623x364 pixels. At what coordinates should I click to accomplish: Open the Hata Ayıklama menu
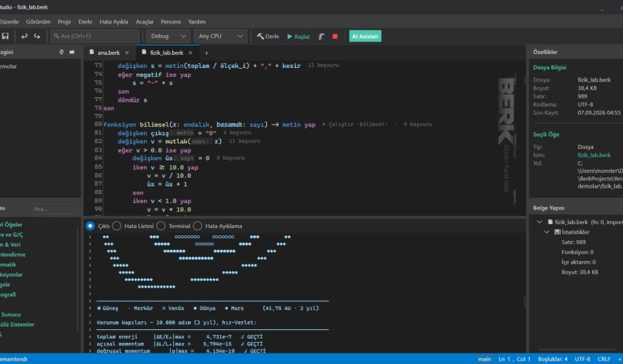[x=113, y=22]
